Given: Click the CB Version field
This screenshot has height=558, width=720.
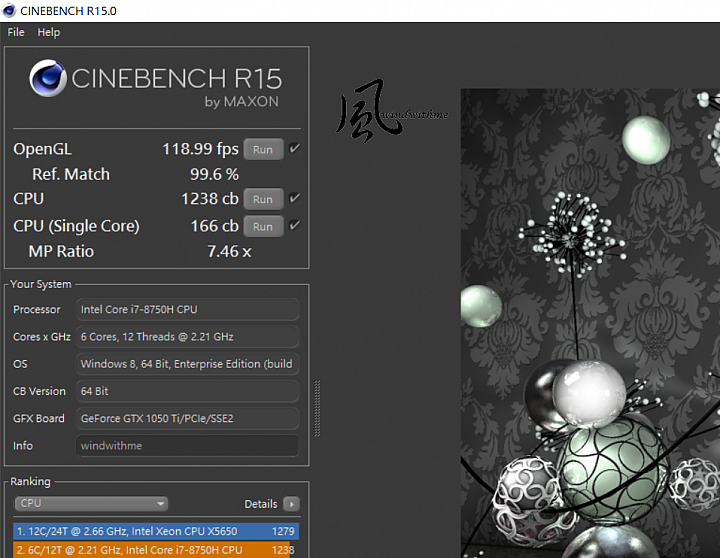Looking at the screenshot, I should tap(187, 391).
